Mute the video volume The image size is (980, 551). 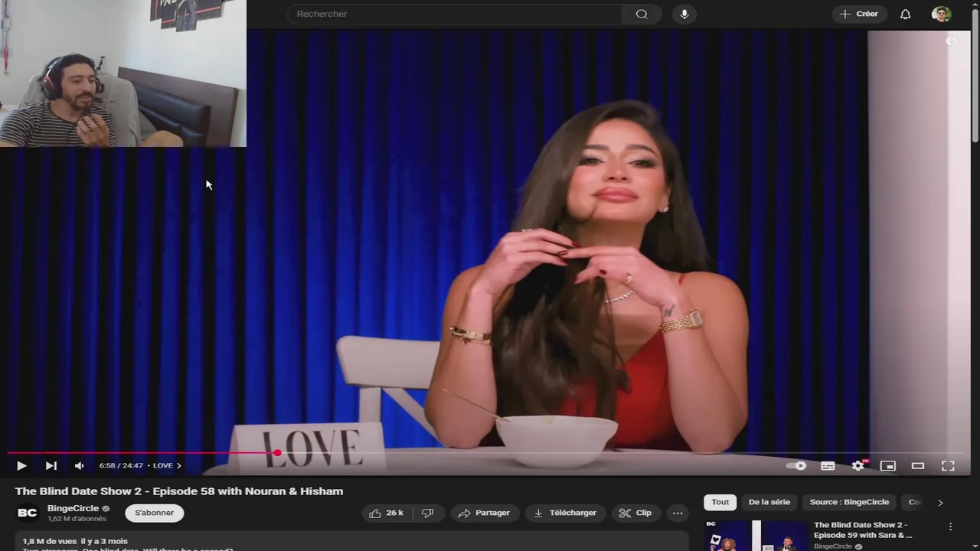pos(79,465)
